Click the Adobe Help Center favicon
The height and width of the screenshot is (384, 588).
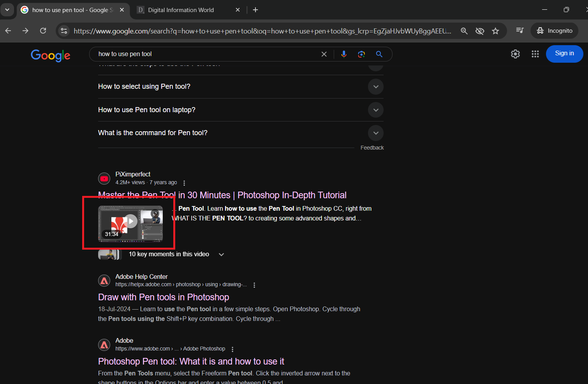pos(104,281)
